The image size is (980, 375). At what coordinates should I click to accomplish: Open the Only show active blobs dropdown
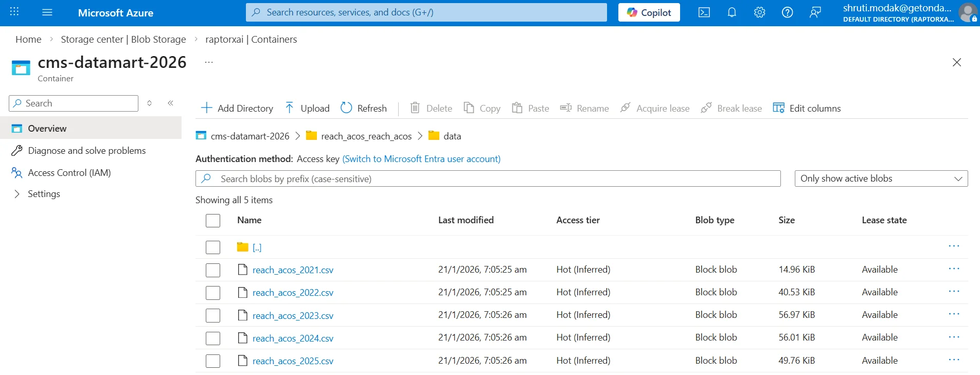881,178
